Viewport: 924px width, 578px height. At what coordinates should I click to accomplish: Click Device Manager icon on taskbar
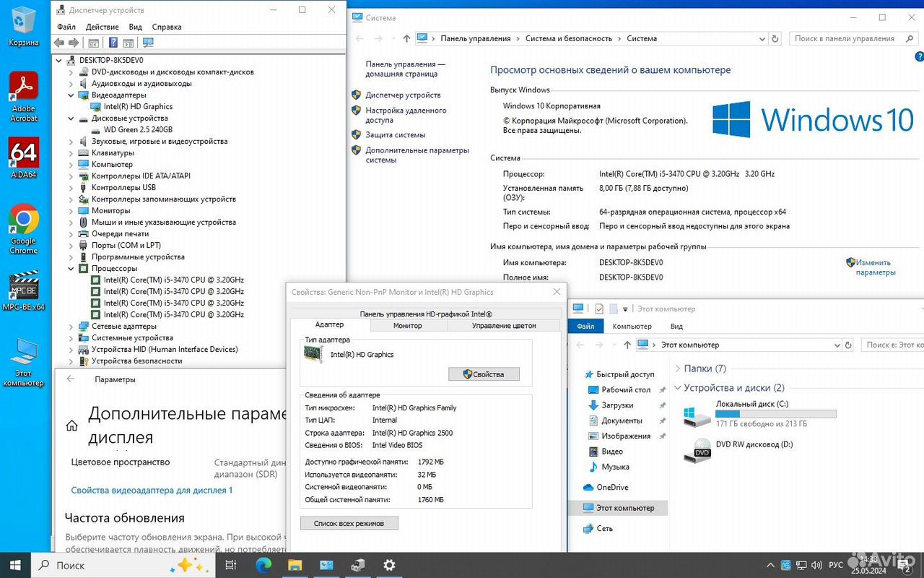pyautogui.click(x=357, y=565)
